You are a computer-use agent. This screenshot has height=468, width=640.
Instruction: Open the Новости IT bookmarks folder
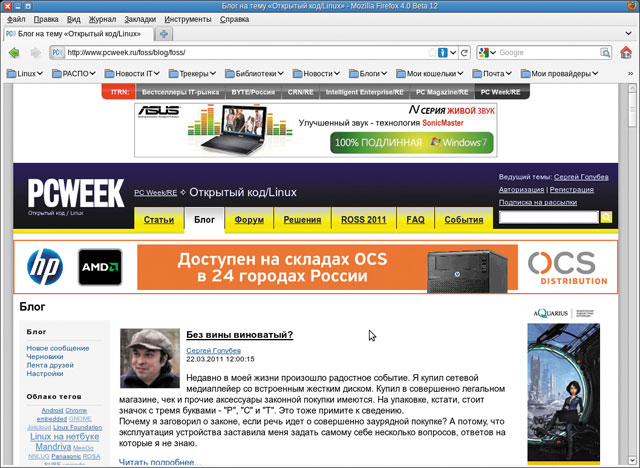[132, 74]
